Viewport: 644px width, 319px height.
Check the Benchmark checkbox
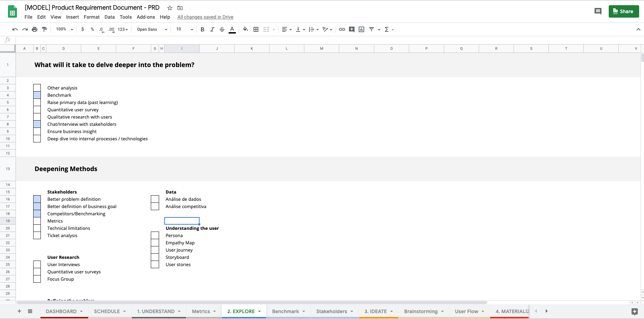[x=37, y=95]
